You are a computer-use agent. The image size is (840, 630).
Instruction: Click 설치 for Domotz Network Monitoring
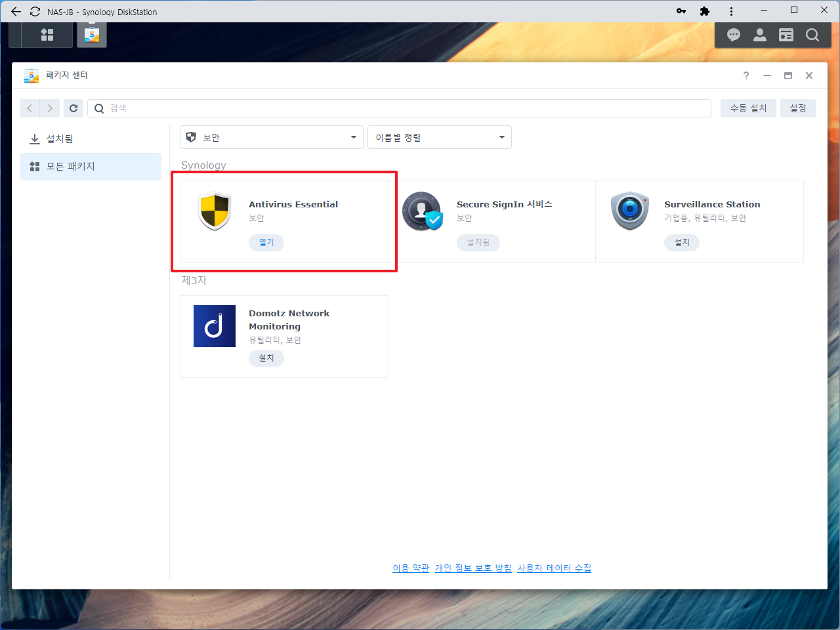pyautogui.click(x=266, y=358)
